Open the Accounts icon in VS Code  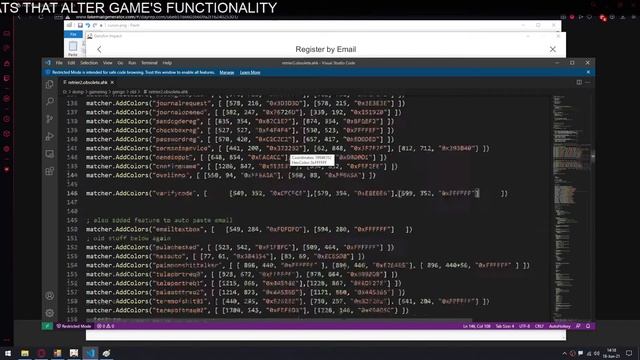(x=50, y=296)
